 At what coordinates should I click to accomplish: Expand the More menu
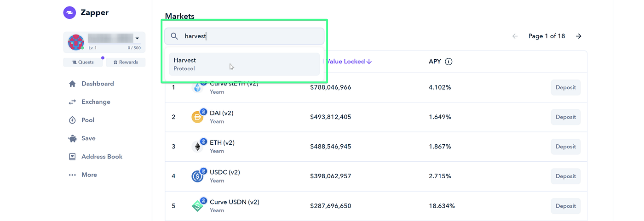pos(83,175)
